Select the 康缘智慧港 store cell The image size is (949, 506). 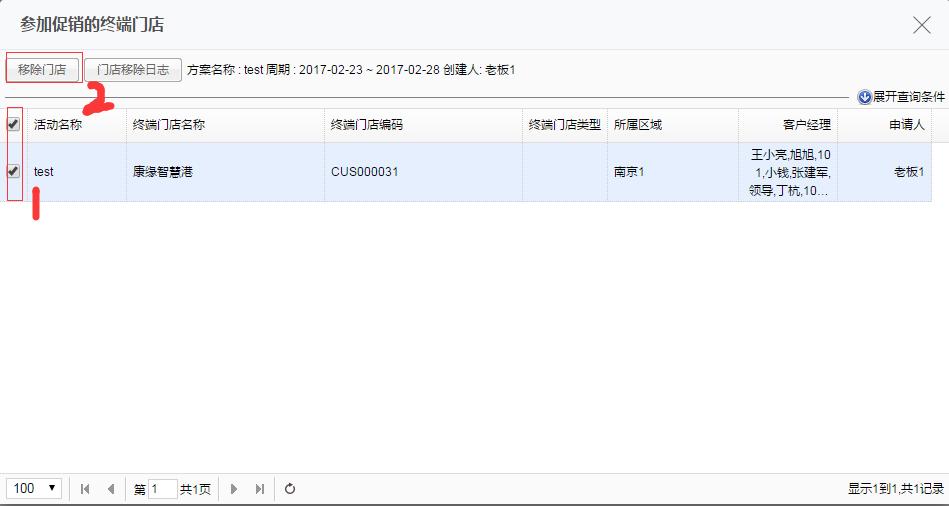163,172
